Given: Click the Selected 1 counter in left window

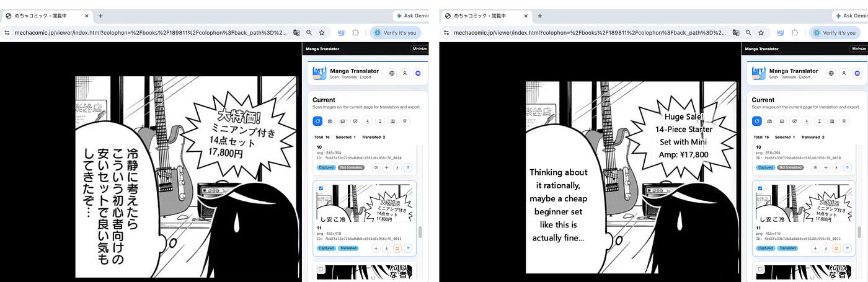Looking at the screenshot, I should click(345, 137).
